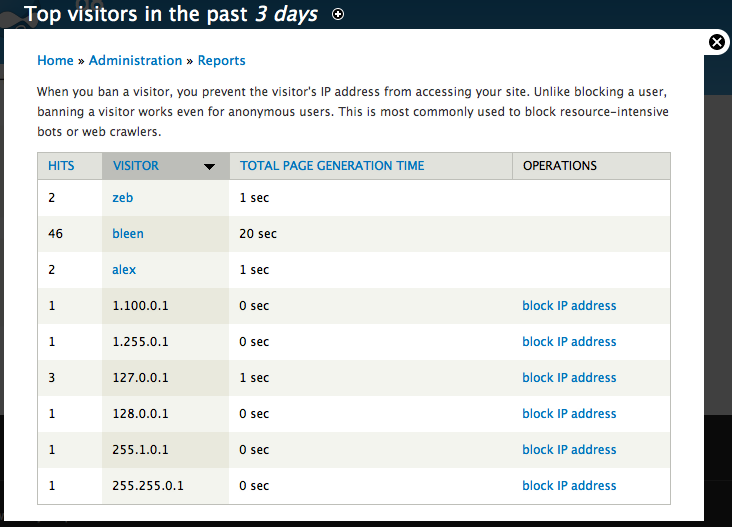The width and height of the screenshot is (732, 527).
Task: Sort the table by Hits
Action: 61,166
